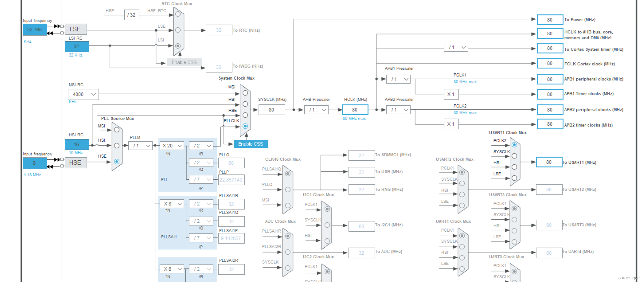Open APB1 Prescaler dropdown
The image size is (644, 282).
click(x=398, y=79)
